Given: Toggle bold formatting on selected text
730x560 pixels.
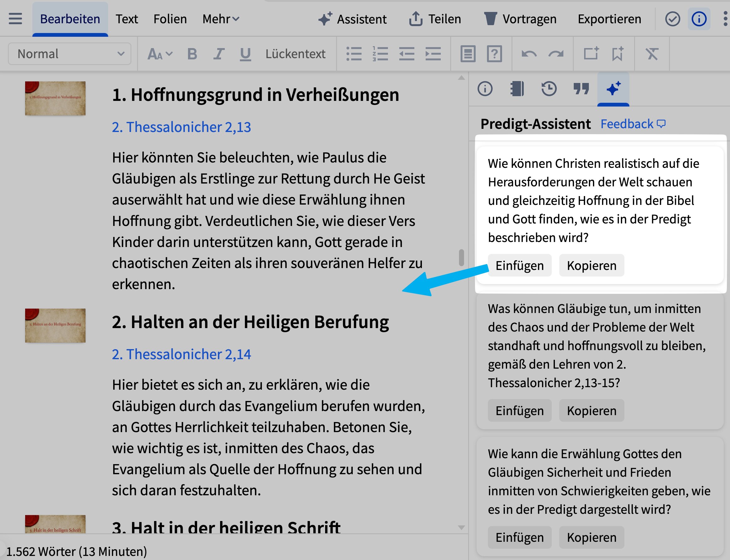Looking at the screenshot, I should coord(192,53).
